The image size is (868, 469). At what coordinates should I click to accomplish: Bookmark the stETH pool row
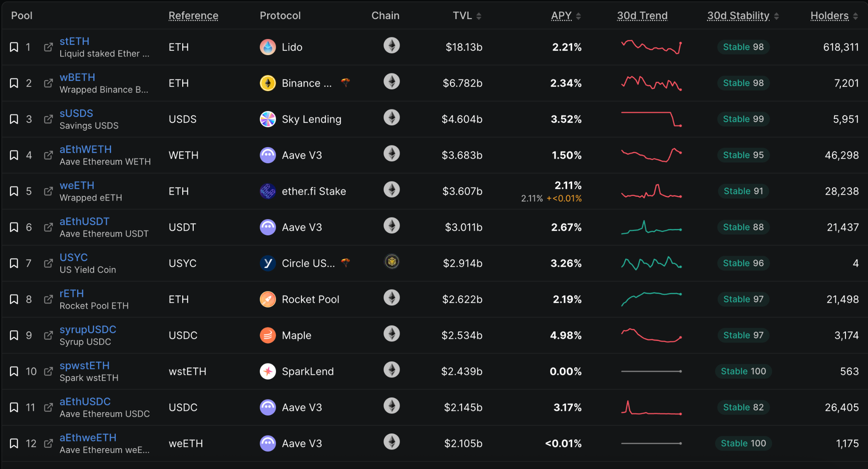pyautogui.click(x=14, y=47)
